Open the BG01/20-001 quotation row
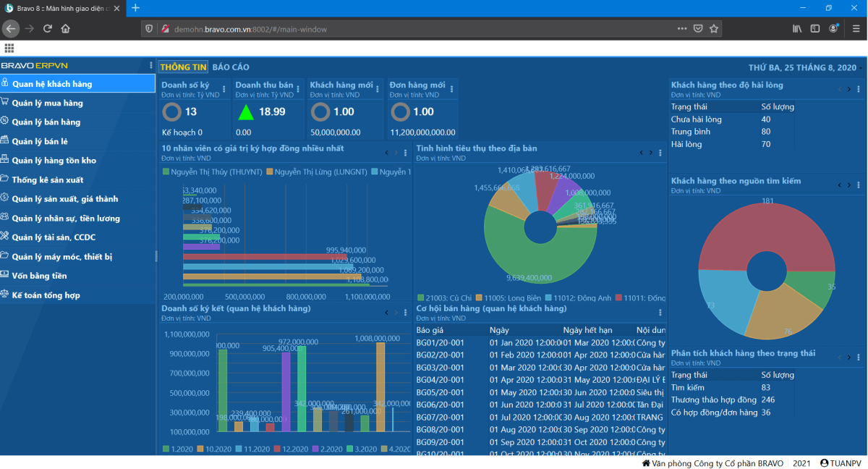The height and width of the screenshot is (469, 868). pyautogui.click(x=440, y=343)
